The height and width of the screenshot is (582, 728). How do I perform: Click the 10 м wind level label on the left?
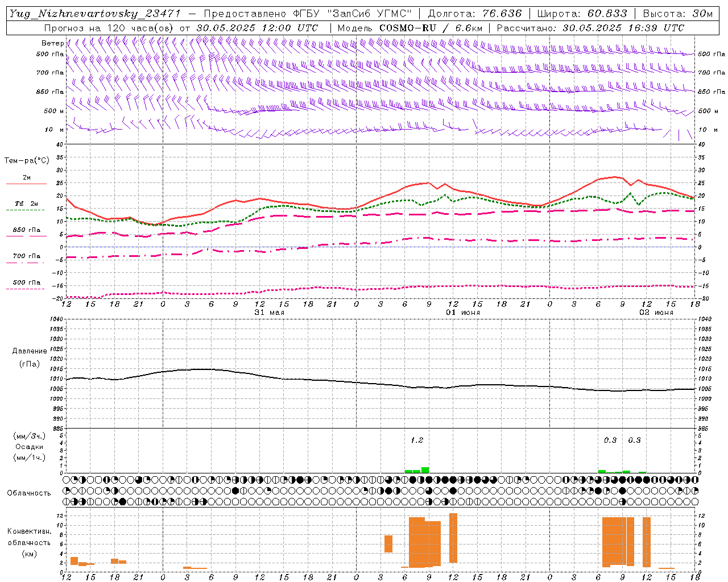[55, 130]
